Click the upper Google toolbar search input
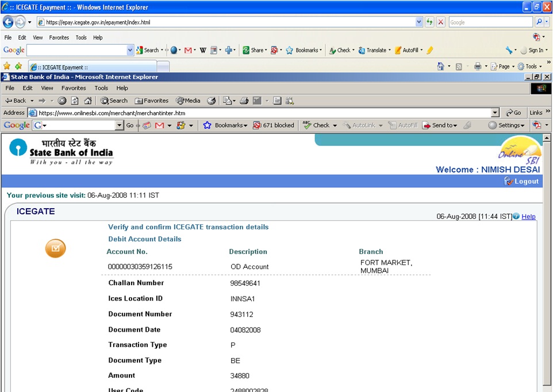 click(76, 51)
